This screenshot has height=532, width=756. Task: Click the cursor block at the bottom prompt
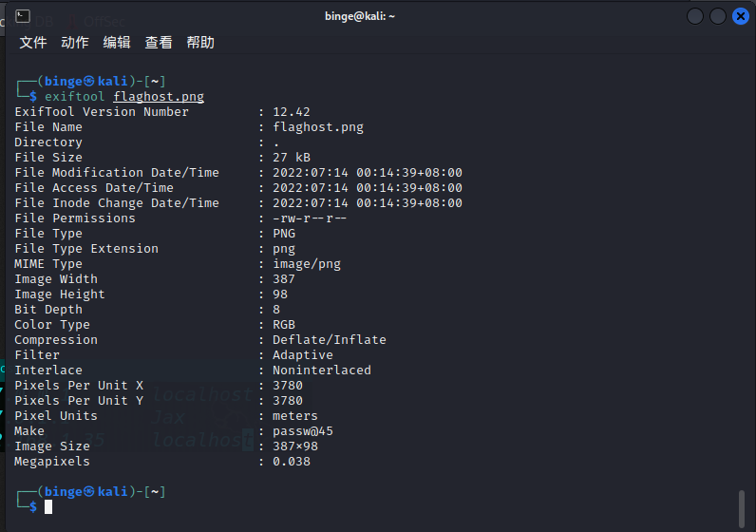tap(48, 507)
